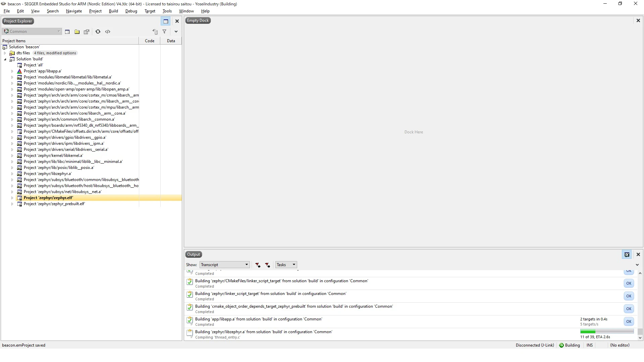The height and width of the screenshot is (362, 644).
Task: Expand Project 'zephyr/kernel/libkernel.a' node
Action: point(12,156)
